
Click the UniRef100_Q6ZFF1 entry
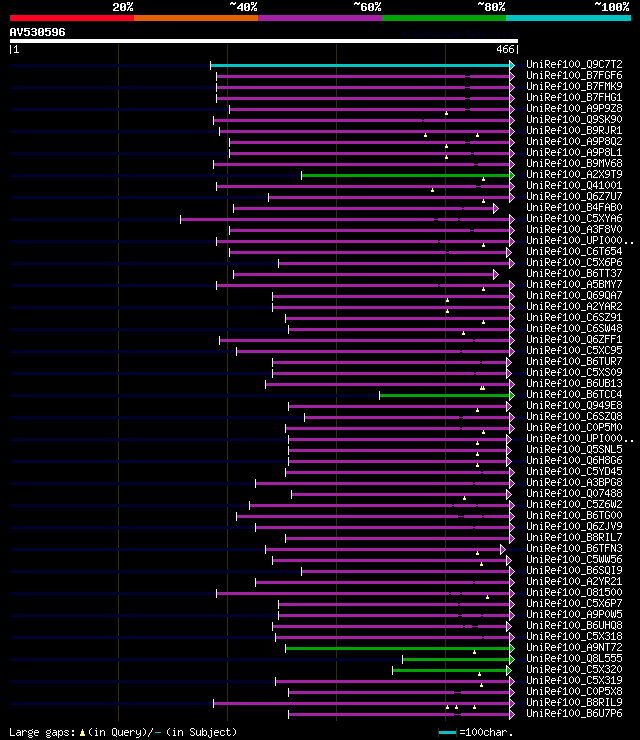[574, 339]
